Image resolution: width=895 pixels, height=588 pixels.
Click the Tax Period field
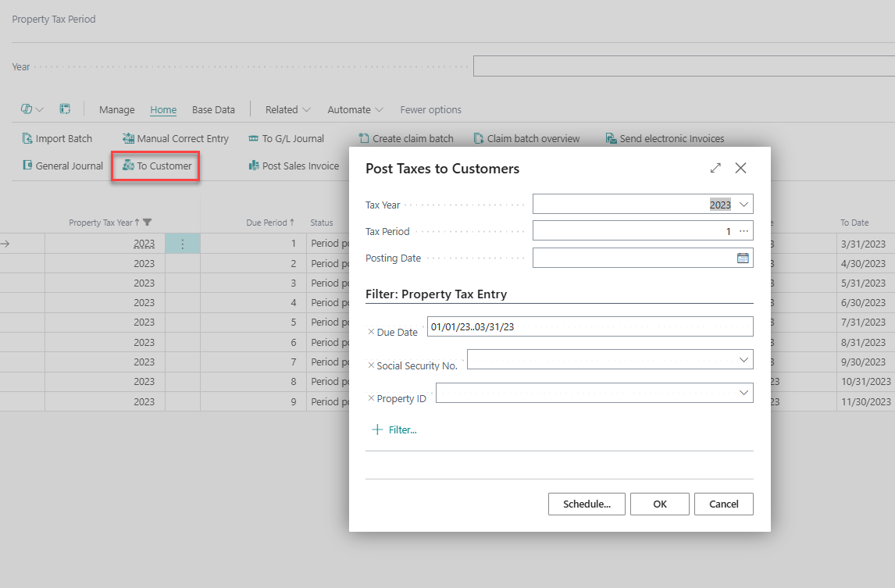point(643,231)
